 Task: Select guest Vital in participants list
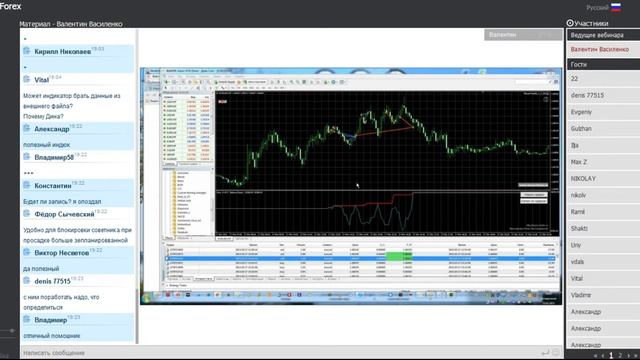(603, 278)
